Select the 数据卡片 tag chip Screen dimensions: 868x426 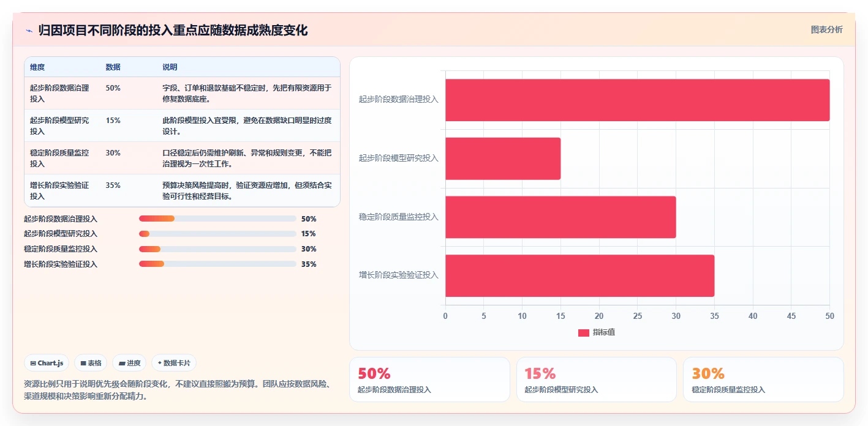pos(174,363)
